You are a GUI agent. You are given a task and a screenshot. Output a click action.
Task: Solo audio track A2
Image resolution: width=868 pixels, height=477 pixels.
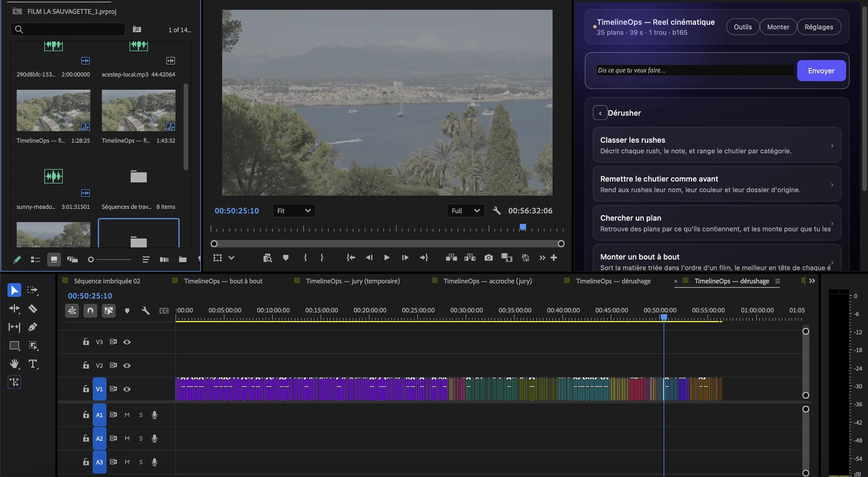pos(141,439)
